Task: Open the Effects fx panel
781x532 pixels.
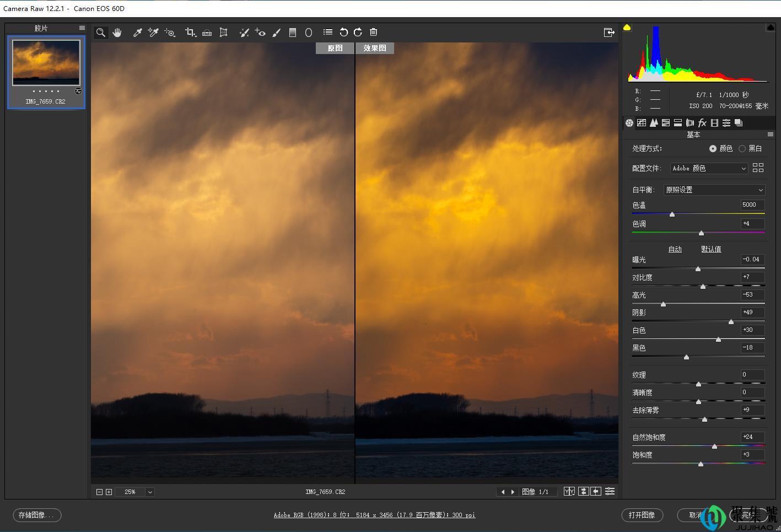Action: [702, 122]
